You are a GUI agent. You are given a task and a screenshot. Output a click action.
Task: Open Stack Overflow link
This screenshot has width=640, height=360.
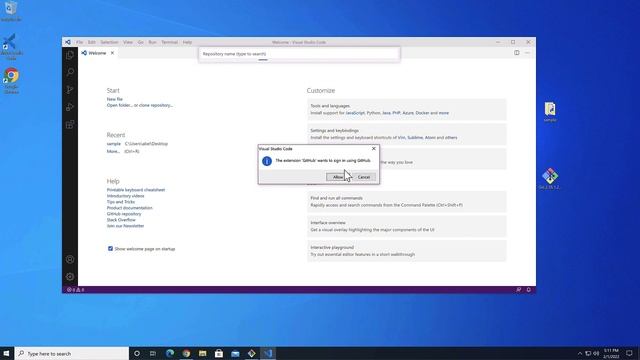pos(121,220)
